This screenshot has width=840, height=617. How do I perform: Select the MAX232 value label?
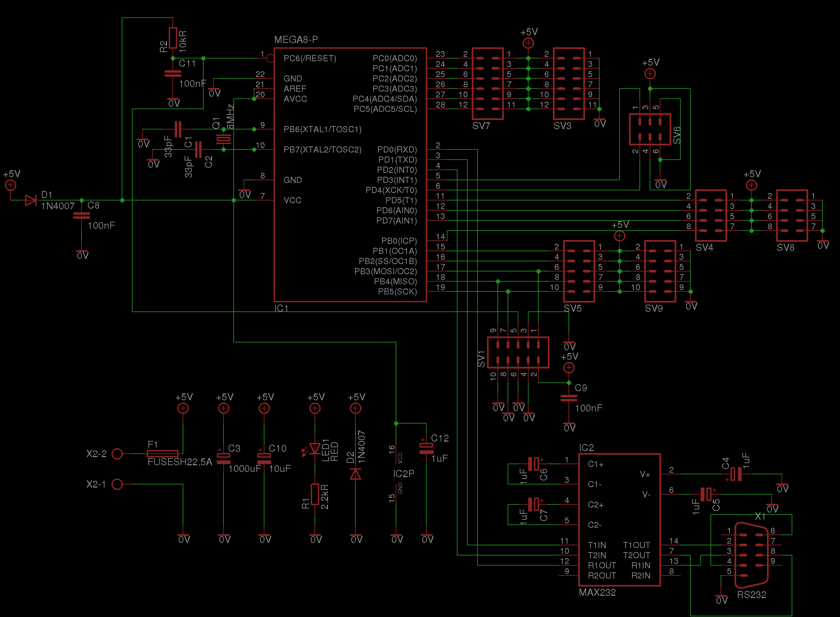pyautogui.click(x=597, y=592)
